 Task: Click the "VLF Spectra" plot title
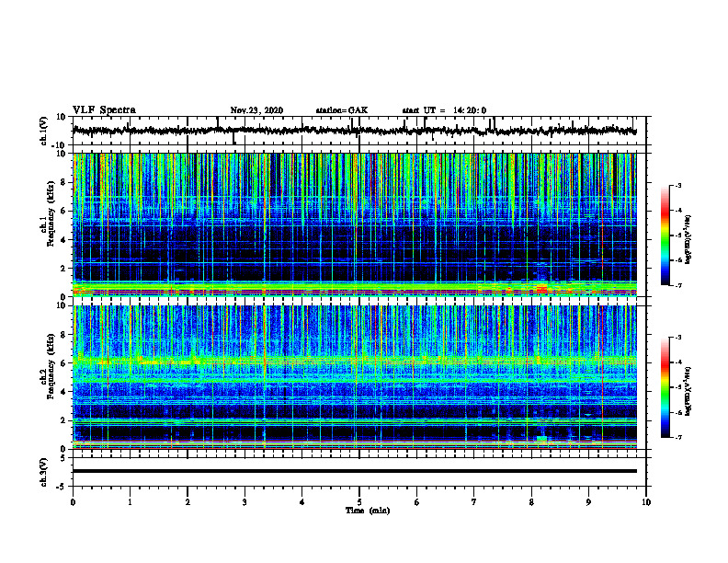click(x=104, y=109)
